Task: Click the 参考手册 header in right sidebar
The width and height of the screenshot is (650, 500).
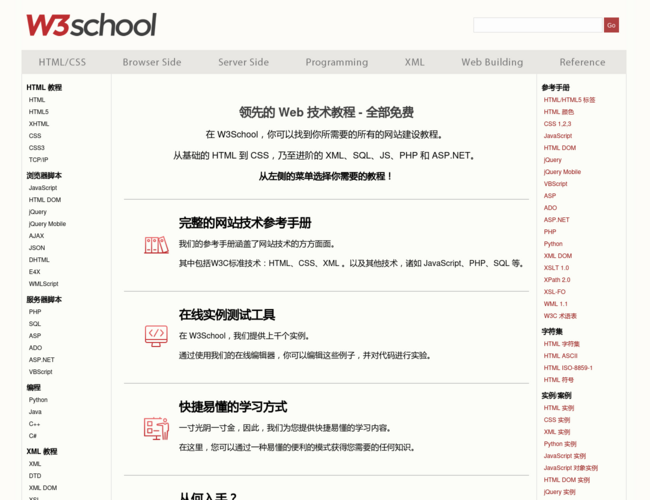Action: [555, 88]
